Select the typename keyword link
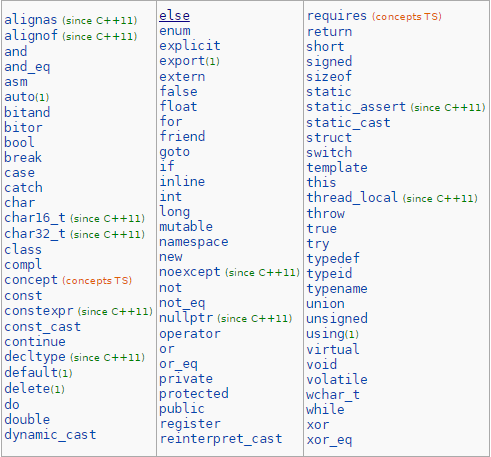 click(337, 288)
